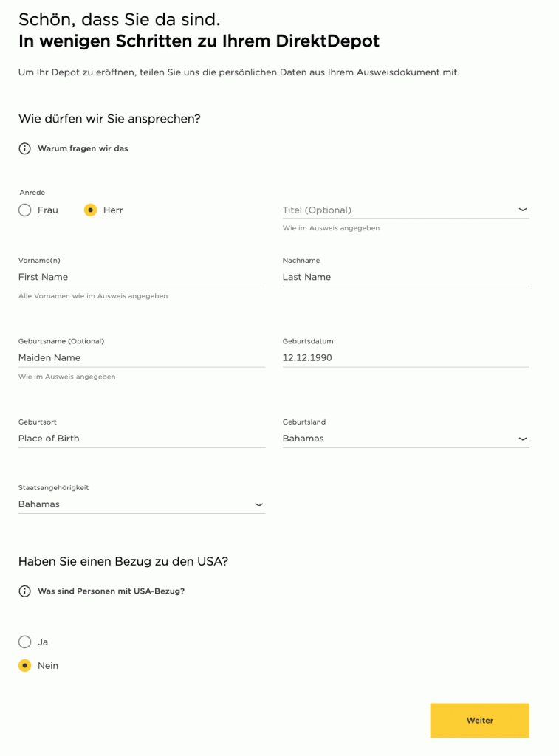Click the info icon beside 'Warum fragen wir das'
Screen dimensions: 559x756
coord(24,148)
